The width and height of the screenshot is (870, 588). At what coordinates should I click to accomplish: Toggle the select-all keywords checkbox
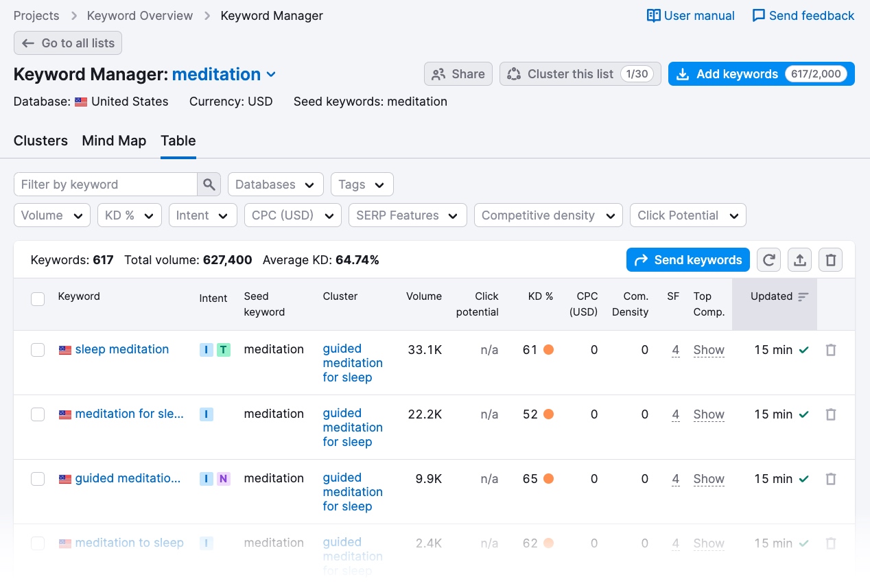pos(38,298)
